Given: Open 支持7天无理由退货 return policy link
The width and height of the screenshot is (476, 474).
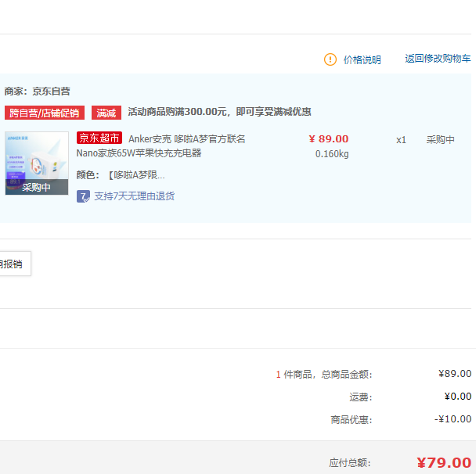Looking at the screenshot, I should [x=134, y=196].
